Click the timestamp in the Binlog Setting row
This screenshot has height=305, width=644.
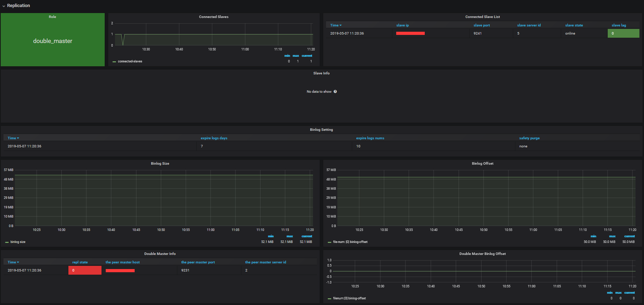(x=24, y=146)
